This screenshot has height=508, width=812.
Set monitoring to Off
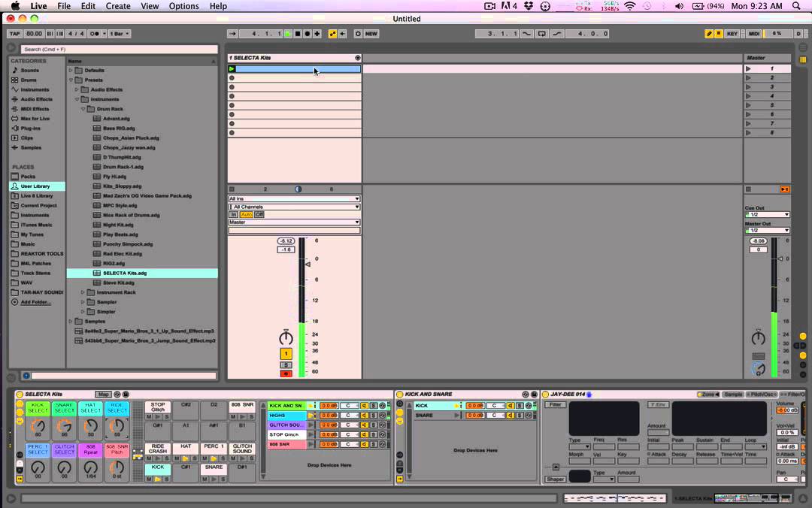259,214
